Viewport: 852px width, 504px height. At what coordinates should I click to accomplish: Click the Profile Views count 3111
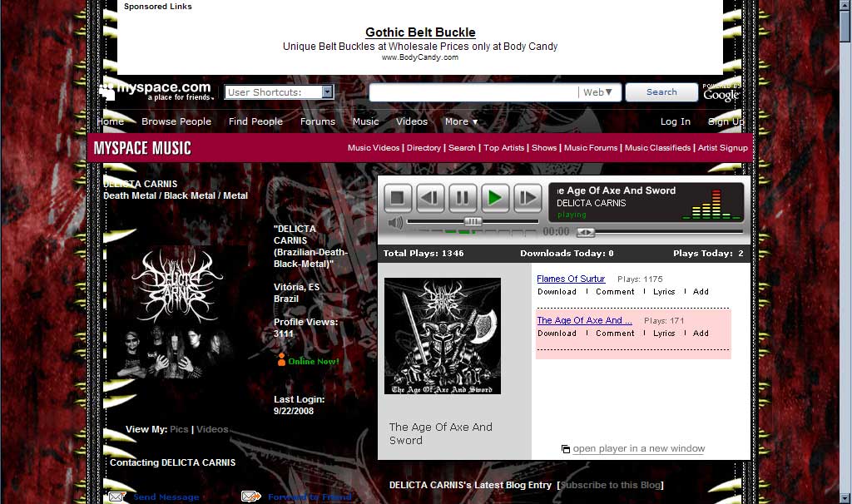click(283, 334)
